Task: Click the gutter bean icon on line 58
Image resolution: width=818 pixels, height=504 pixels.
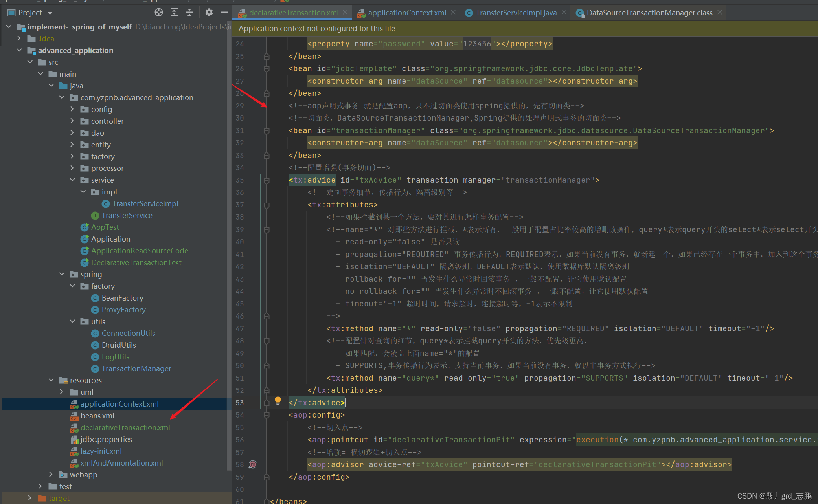Action: 253,464
